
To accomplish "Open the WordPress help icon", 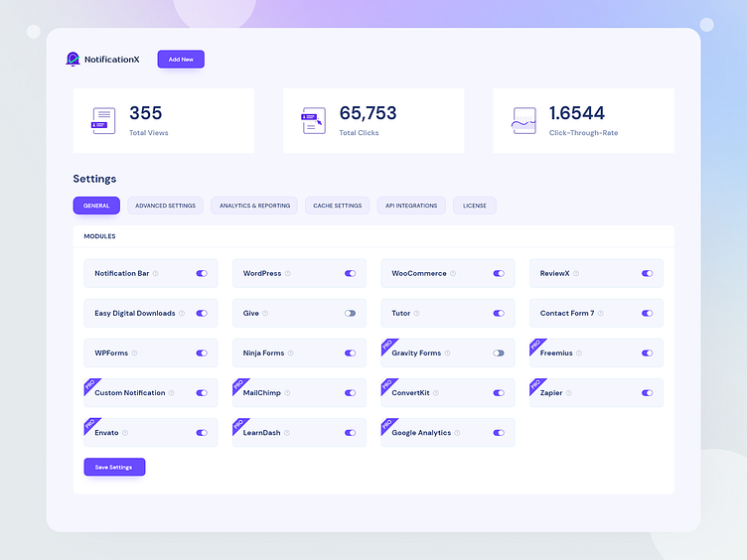I will [x=288, y=273].
